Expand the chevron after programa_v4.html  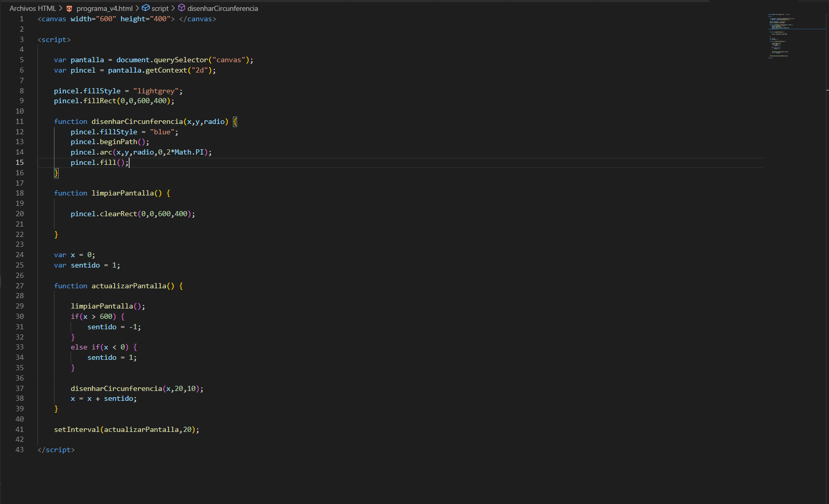(x=137, y=8)
